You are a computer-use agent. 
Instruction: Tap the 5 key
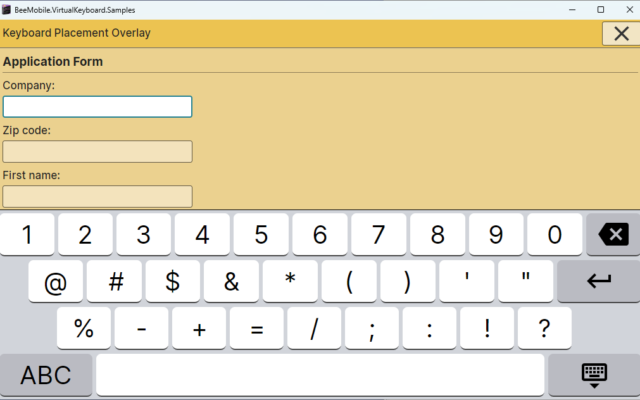coord(261,234)
